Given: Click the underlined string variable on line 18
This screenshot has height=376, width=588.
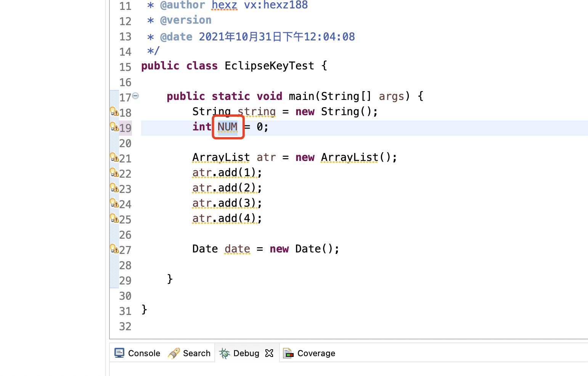Looking at the screenshot, I should click(x=256, y=111).
